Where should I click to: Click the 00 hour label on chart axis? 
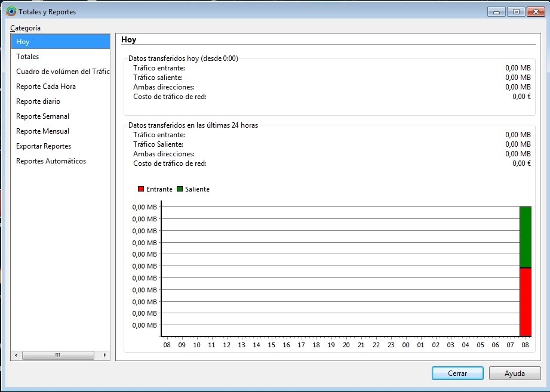(406, 345)
